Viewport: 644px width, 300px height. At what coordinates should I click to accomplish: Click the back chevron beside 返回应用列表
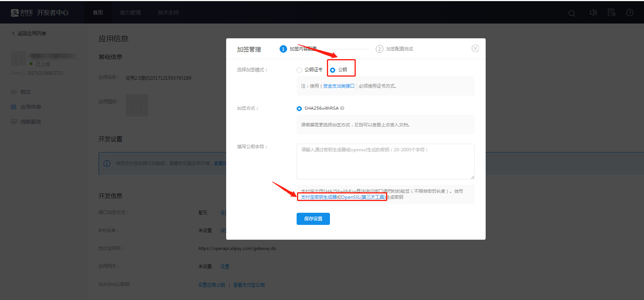(14, 33)
